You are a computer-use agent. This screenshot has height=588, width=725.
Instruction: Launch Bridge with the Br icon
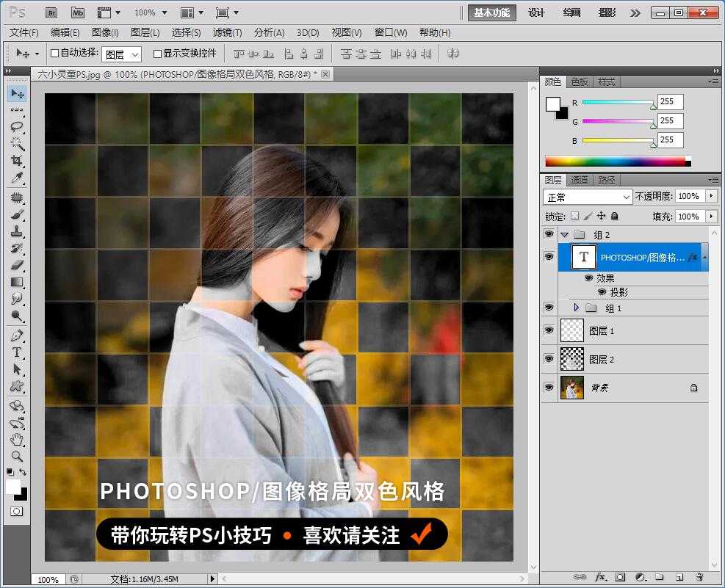click(x=51, y=13)
